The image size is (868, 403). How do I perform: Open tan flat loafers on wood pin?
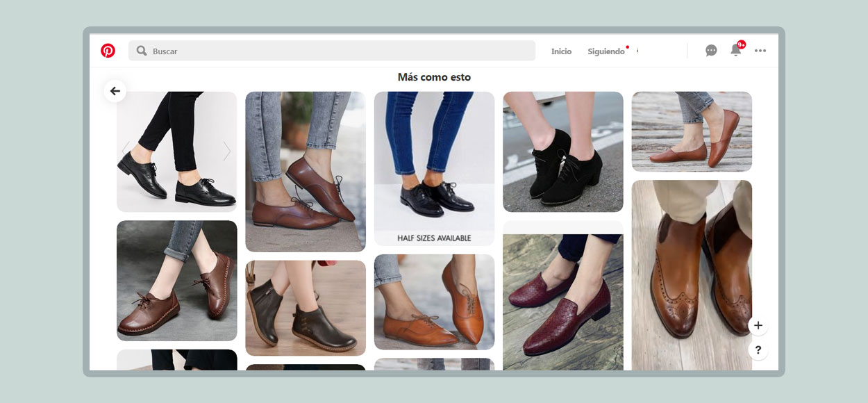(x=692, y=131)
